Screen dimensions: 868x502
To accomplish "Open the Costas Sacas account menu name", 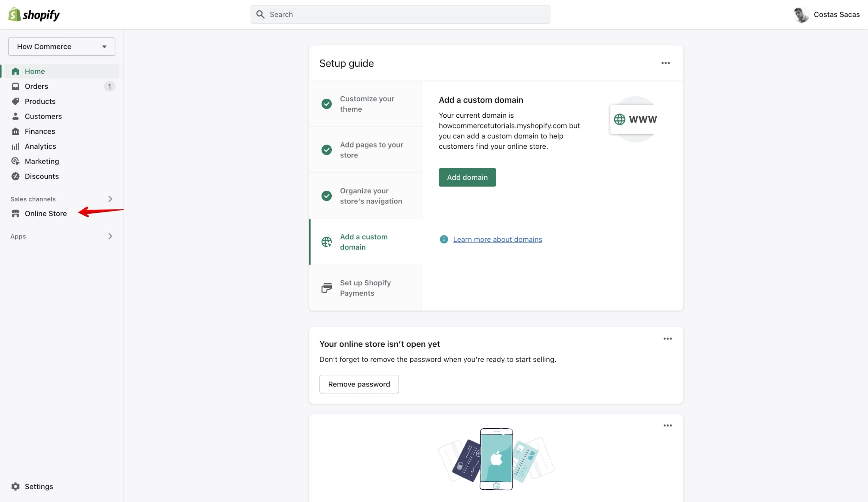I will coord(837,14).
